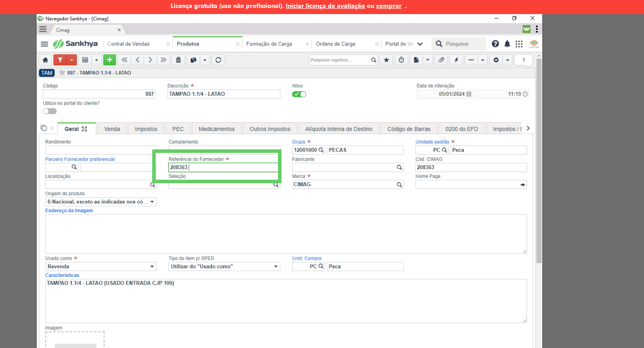Toggle the Ativo switch

coord(299,94)
